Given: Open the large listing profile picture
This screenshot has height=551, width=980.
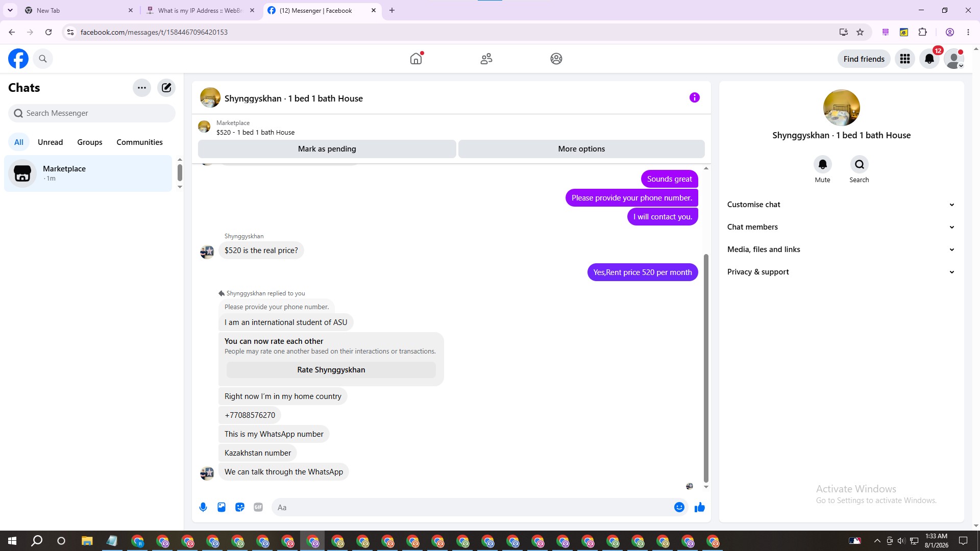Looking at the screenshot, I should coord(841,108).
